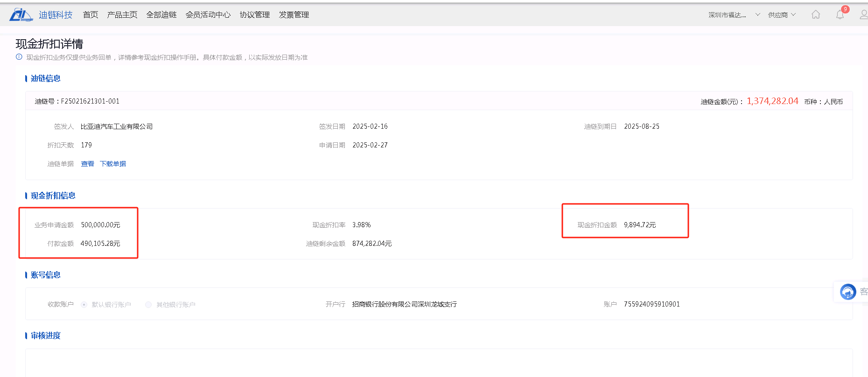Click the 业务申请金额 500,000.00元 value
The width and height of the screenshot is (868, 377).
click(100, 225)
